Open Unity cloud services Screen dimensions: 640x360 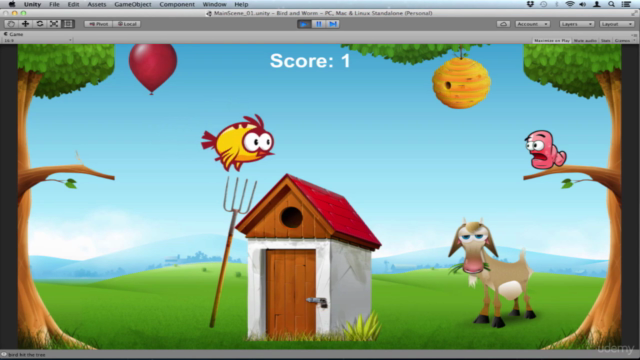[x=503, y=24]
